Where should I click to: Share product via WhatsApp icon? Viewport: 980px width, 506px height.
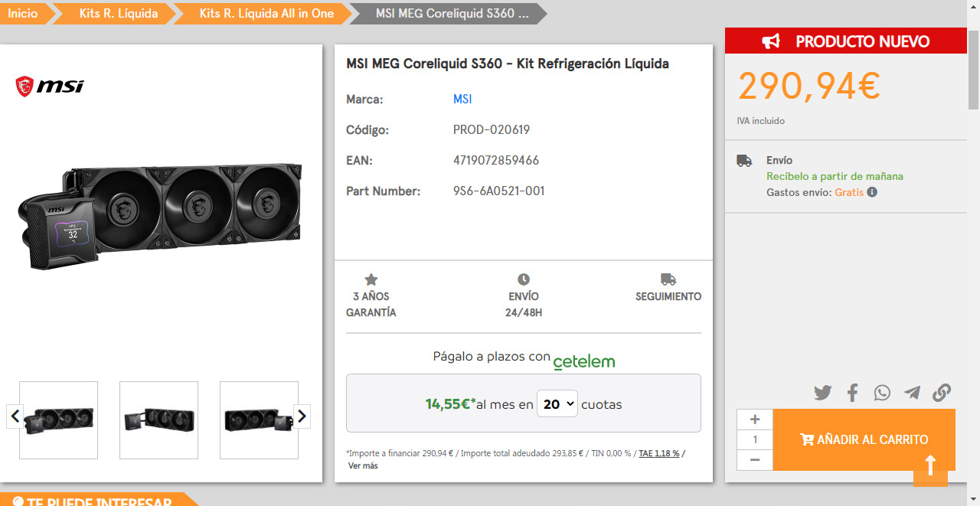click(x=882, y=393)
